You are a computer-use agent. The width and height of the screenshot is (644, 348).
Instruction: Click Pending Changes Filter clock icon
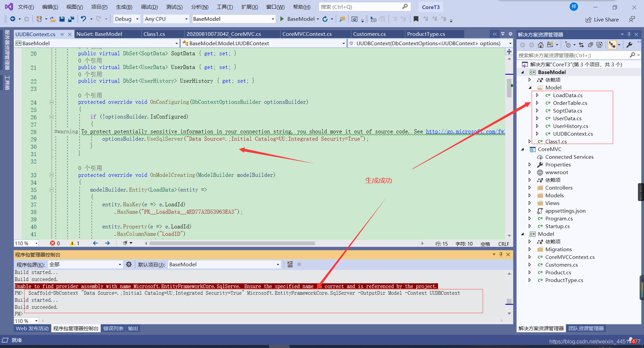click(x=568, y=45)
